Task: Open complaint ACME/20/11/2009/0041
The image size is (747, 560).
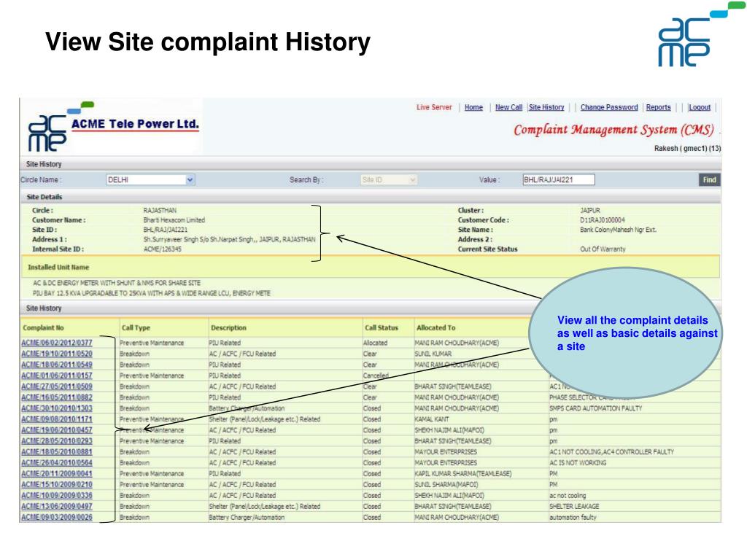Action: [x=57, y=474]
